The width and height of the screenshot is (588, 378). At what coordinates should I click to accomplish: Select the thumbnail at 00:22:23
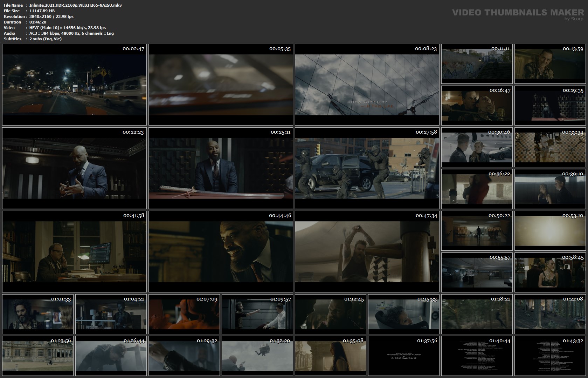74,168
